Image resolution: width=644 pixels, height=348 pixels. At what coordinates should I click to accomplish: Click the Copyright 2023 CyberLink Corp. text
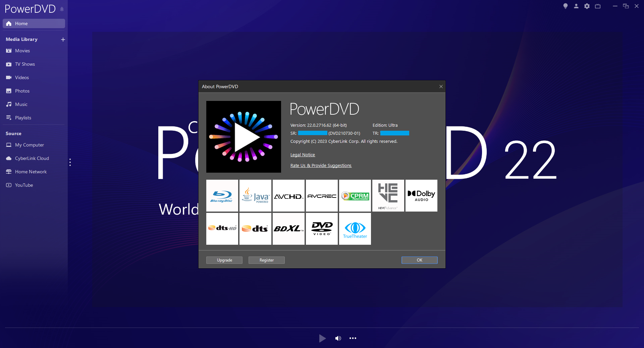[x=344, y=141]
